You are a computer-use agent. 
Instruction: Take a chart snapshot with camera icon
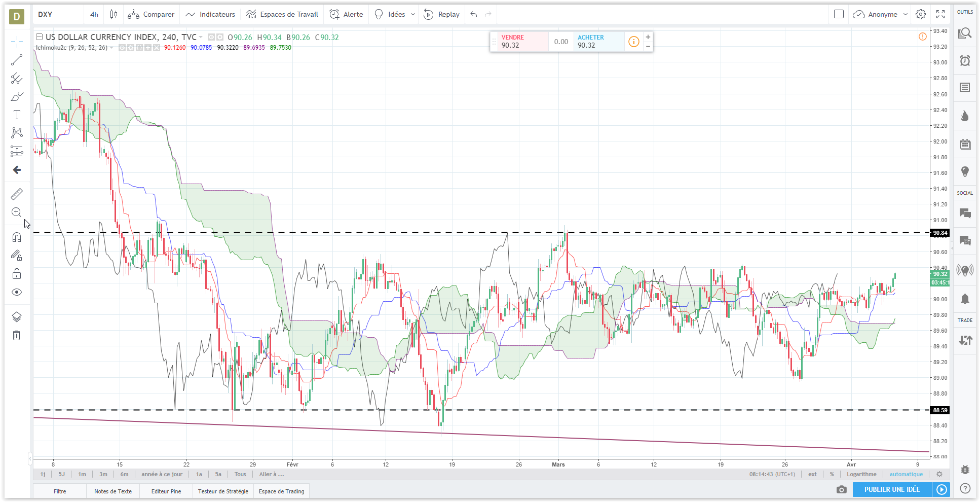[841, 489]
